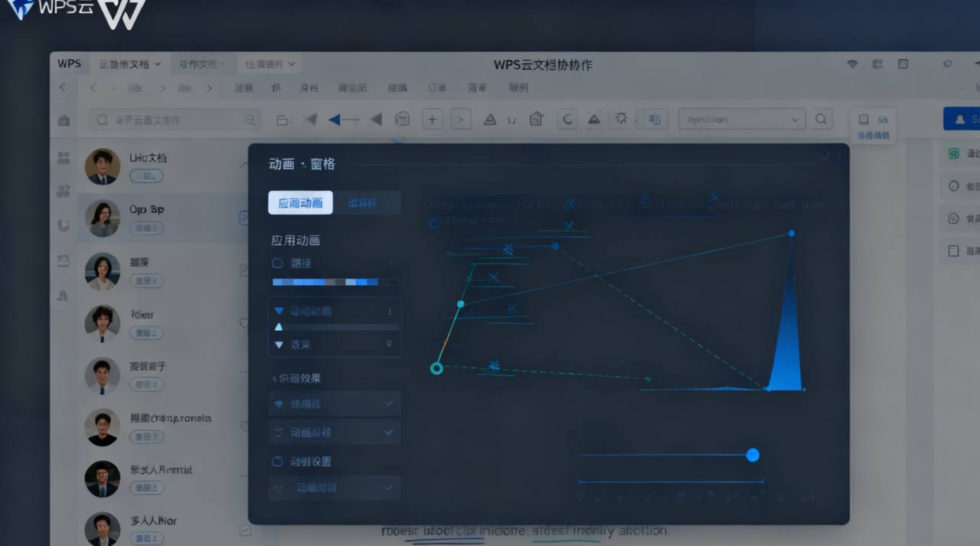
Task: Switch to the 编辑 menu in the menu bar
Action: point(397,87)
